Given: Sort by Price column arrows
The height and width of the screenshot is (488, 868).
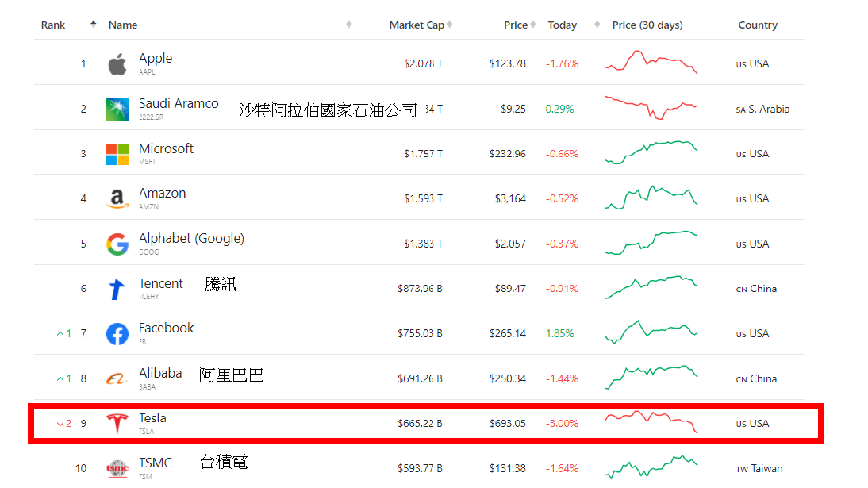Looking at the screenshot, I should coord(532,24).
